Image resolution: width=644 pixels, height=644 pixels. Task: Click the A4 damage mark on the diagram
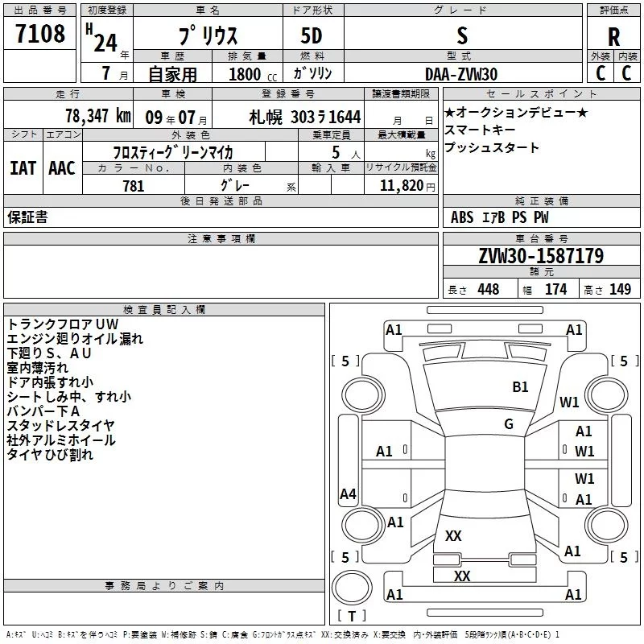(x=348, y=493)
